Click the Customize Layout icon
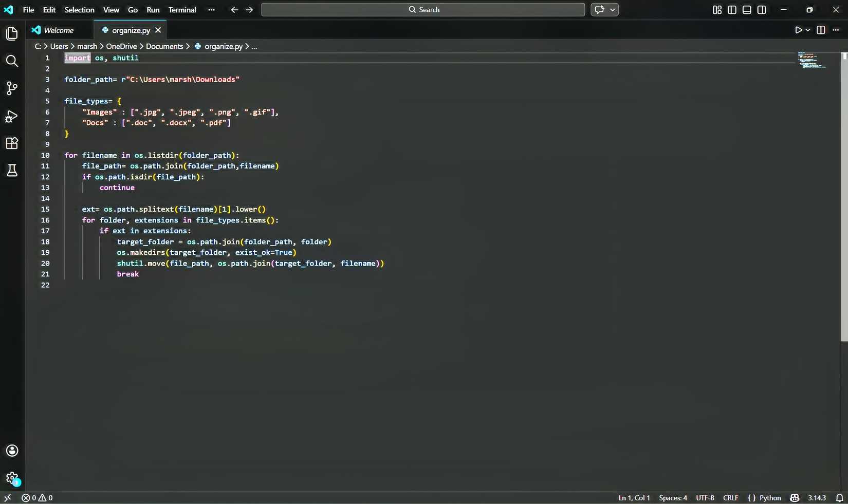 (717, 10)
